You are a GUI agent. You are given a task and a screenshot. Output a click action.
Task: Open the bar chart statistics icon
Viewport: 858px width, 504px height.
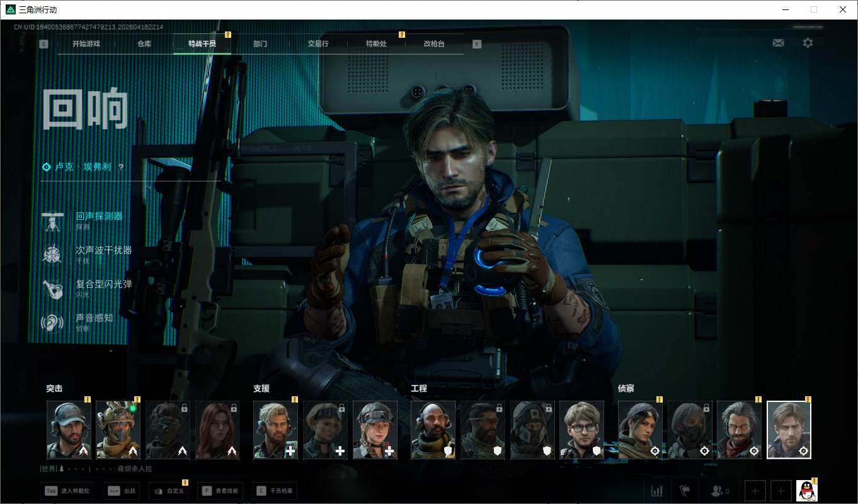656,490
